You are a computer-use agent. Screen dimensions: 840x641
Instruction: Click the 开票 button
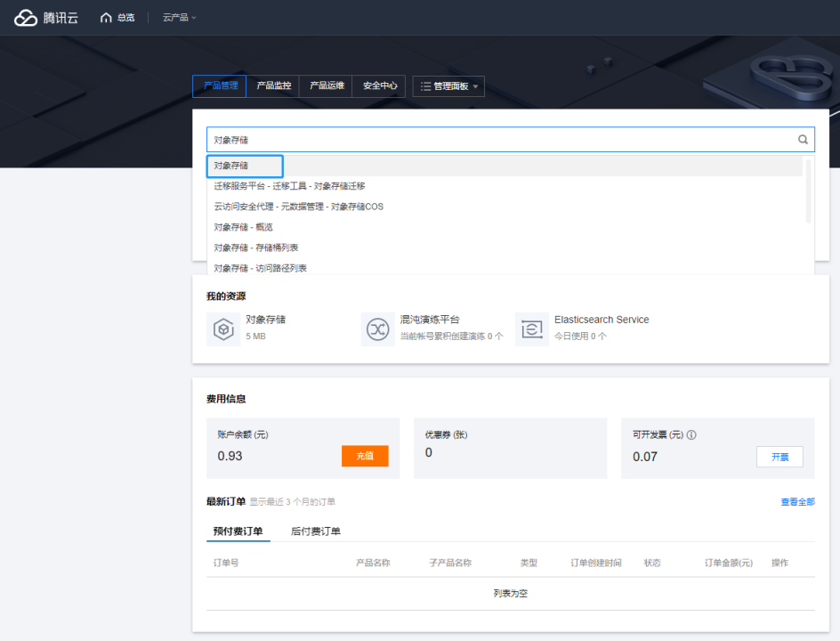tap(779, 457)
